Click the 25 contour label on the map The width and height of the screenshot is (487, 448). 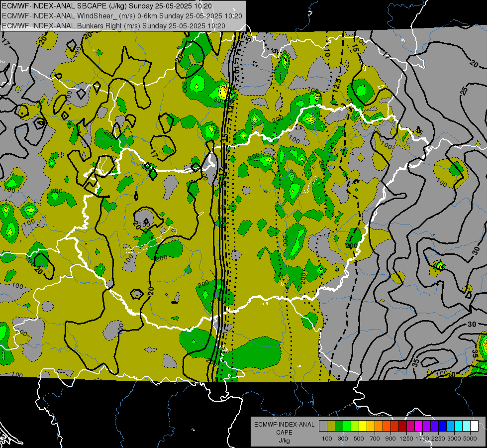464,91
